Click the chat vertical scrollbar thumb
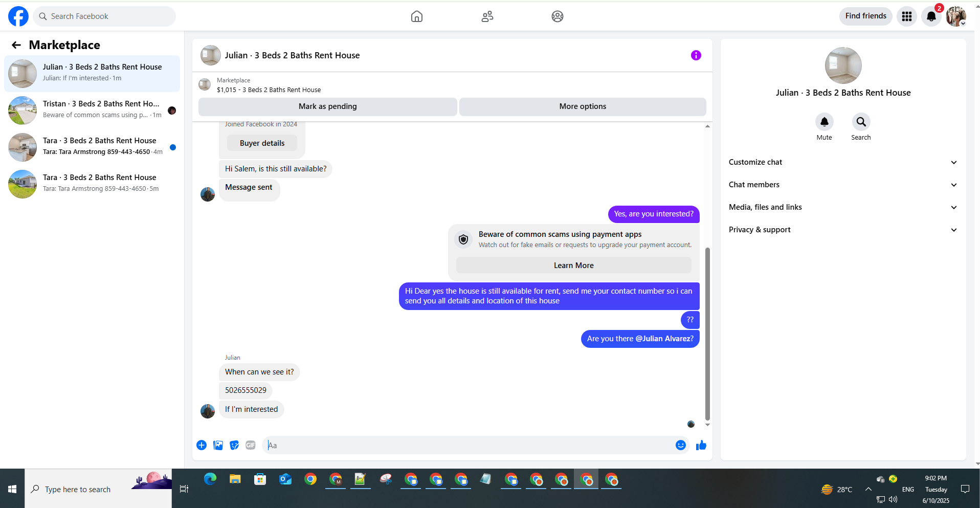Screen dimensions: 980x508 click(707, 334)
